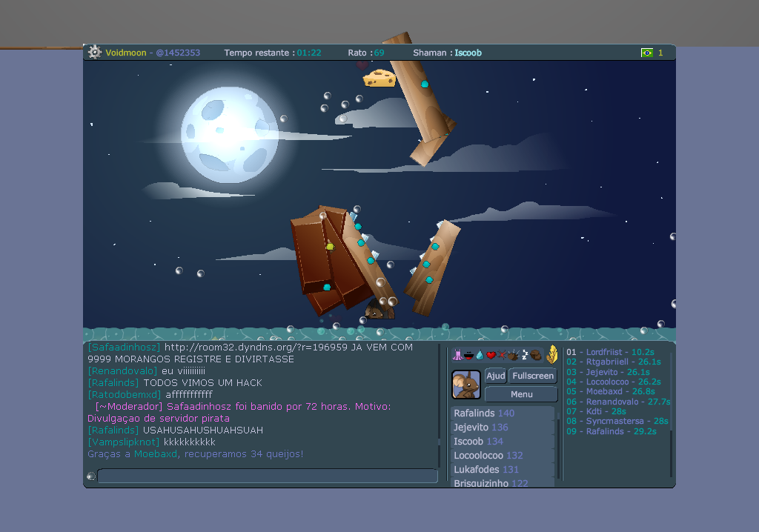This screenshot has height=532, width=759.
Task: Use the laughing emote icon
Action: coord(469,354)
